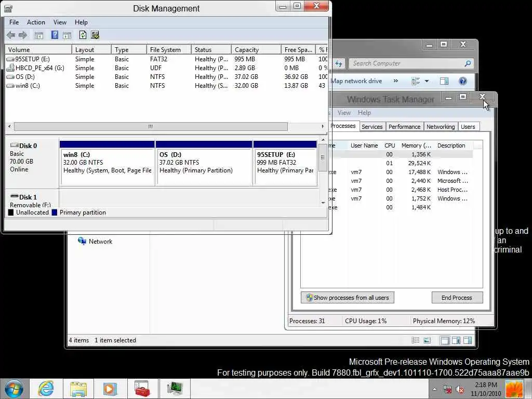Click the red toolbox icon on the taskbar

coord(142,389)
